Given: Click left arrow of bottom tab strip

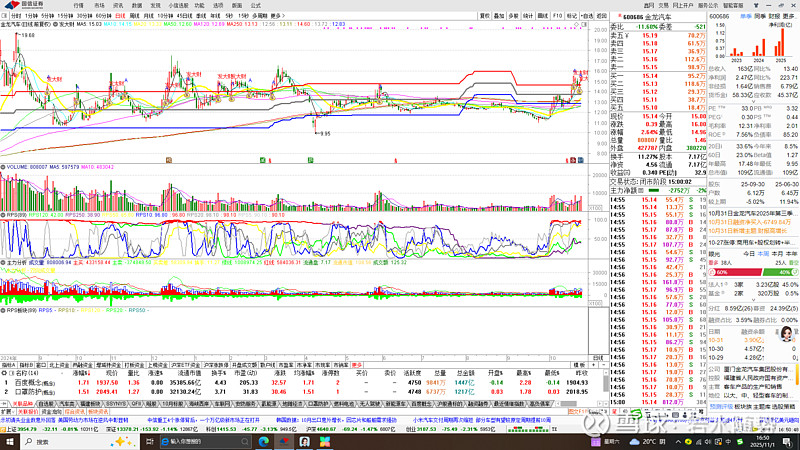Looking at the screenshot, I should [x=5, y=404].
